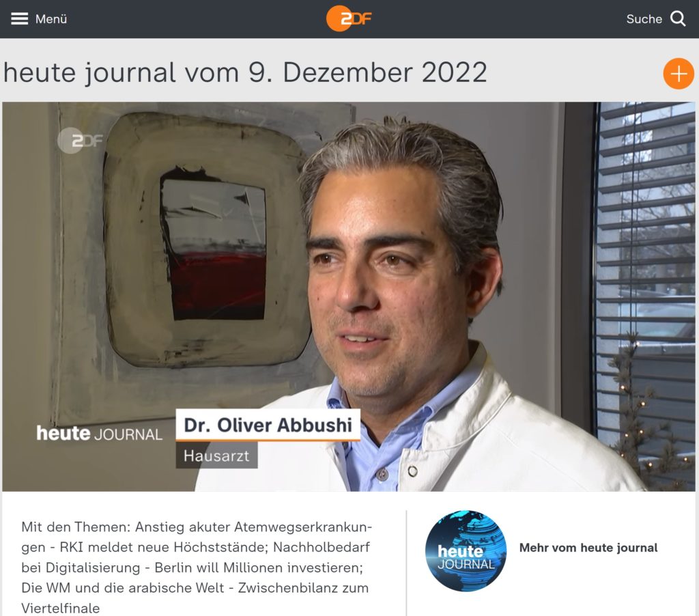The height and width of the screenshot is (616, 699).
Task: Click the Suche label
Action: point(644,18)
